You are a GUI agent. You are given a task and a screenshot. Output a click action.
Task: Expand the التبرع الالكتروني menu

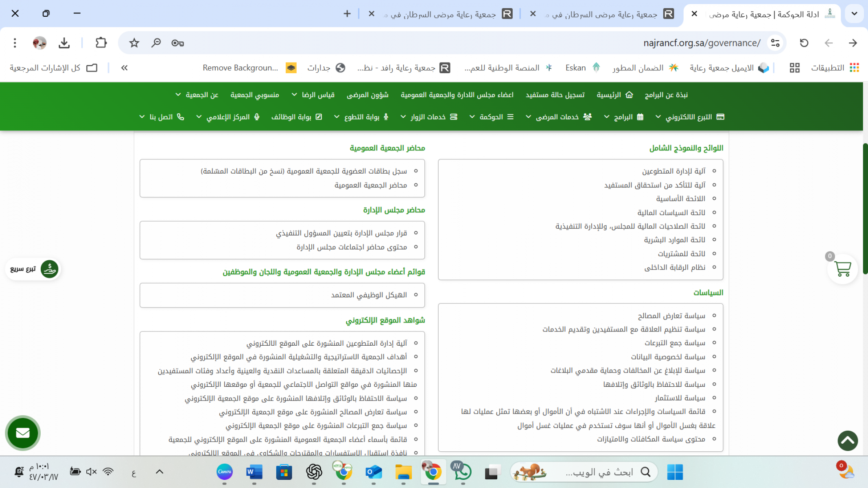pyautogui.click(x=689, y=117)
